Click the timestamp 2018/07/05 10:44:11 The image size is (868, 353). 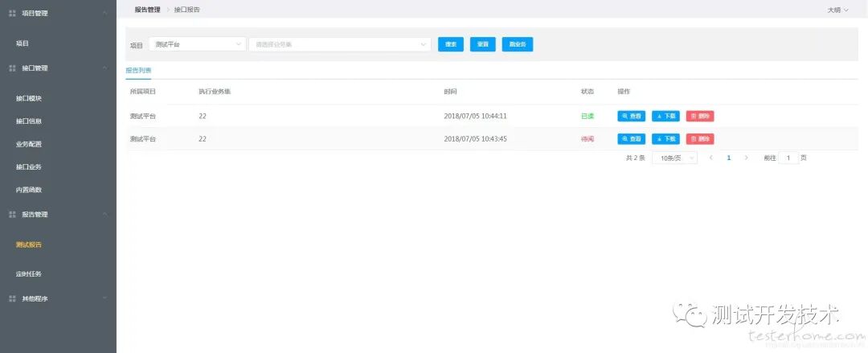click(x=476, y=117)
